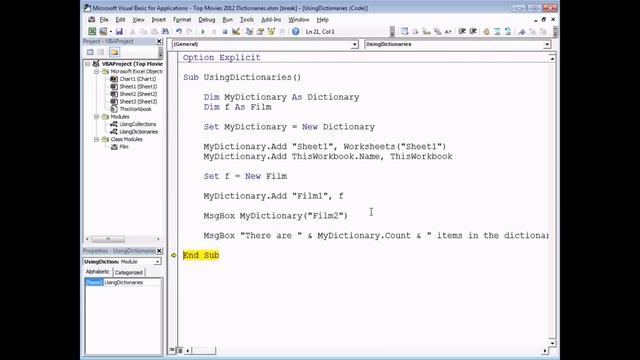Viewport: 640px width, 360px height.
Task: Collapse the Microsoft Excel Objects folder
Action: point(97,71)
